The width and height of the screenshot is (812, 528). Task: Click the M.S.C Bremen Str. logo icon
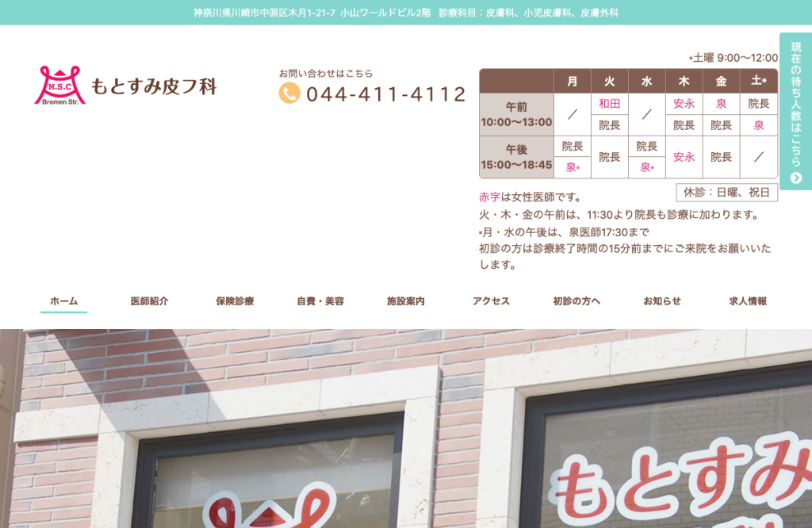(59, 86)
